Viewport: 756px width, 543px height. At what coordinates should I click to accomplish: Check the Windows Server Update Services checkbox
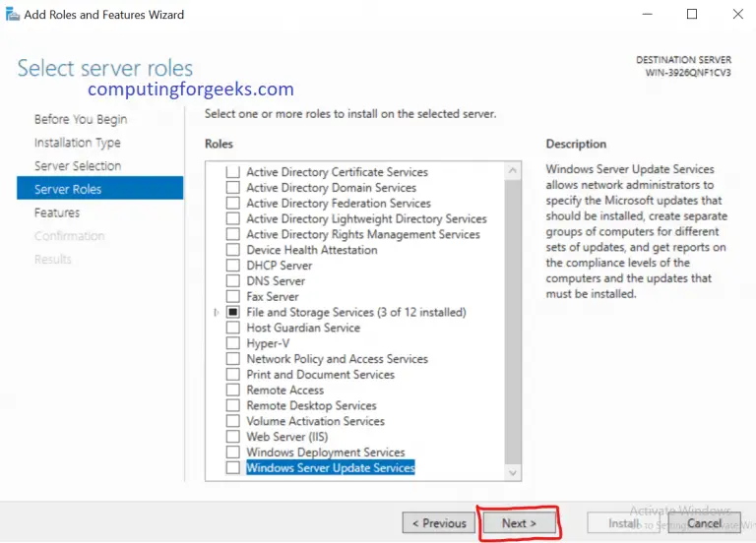coord(233,468)
